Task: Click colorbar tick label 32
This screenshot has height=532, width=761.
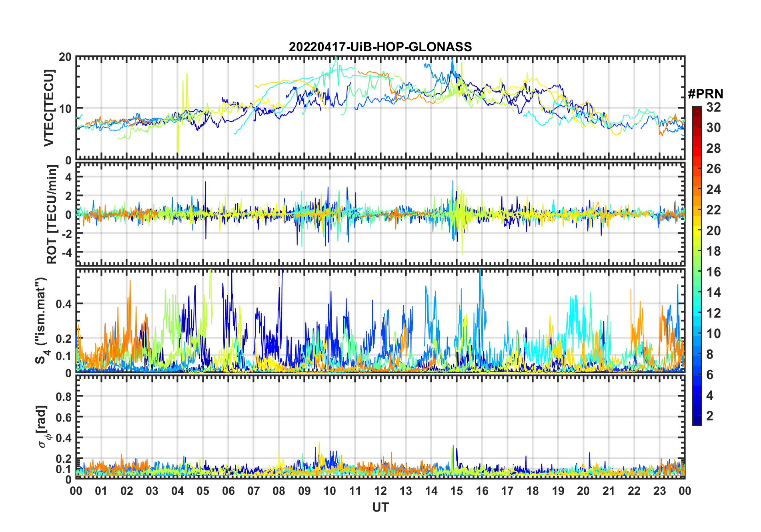Action: point(713,107)
